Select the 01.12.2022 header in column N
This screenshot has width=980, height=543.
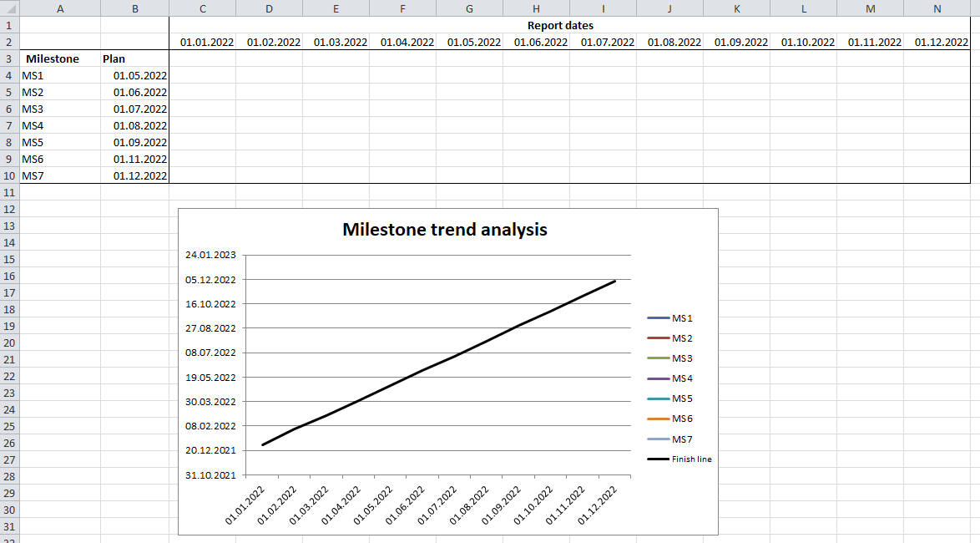[x=937, y=42]
